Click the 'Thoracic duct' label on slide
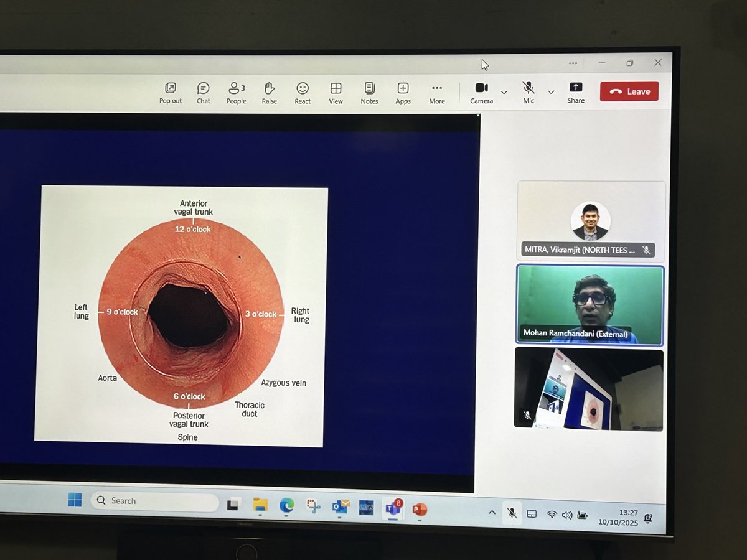747x560 pixels. tap(250, 409)
